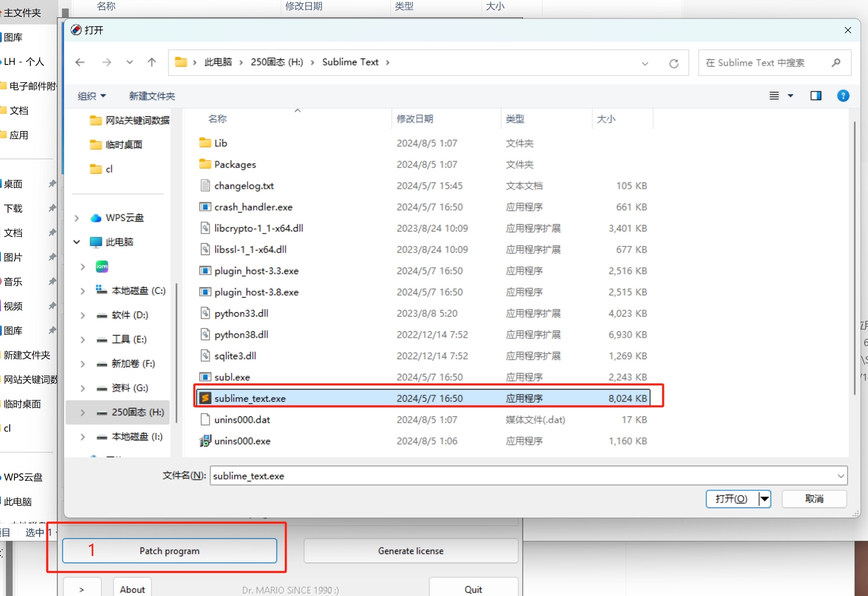868x596 pixels.
Task: Expand the 文件名 combo box dropdown
Action: pyautogui.click(x=841, y=476)
